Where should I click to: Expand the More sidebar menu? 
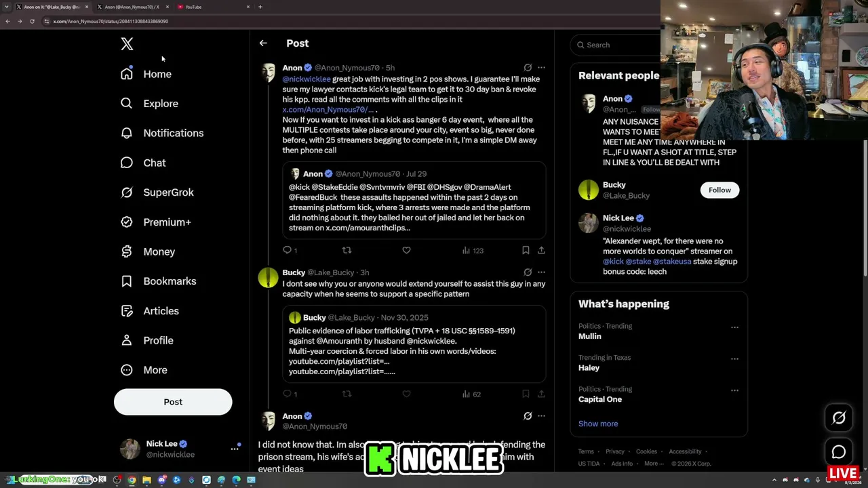144,370
